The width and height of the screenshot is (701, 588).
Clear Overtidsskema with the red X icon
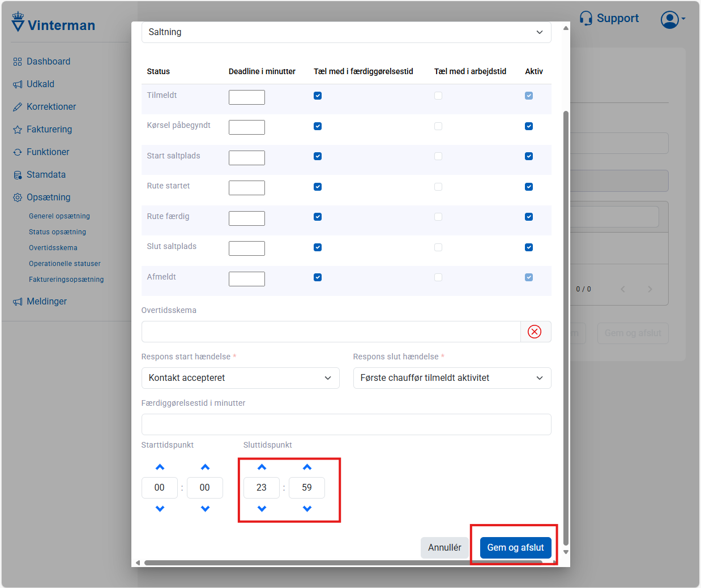pos(535,332)
